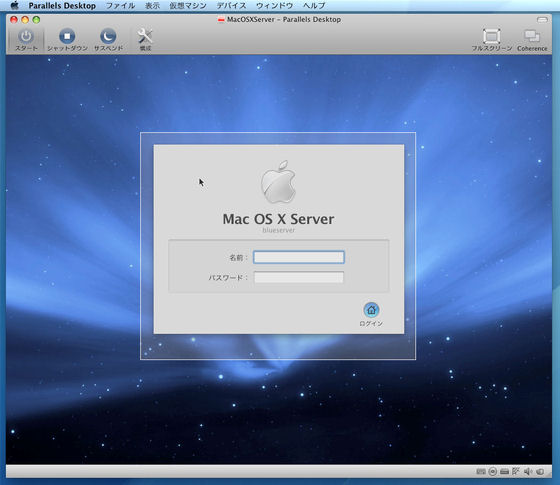
Task: Click the network adapter status icon
Action: [516, 472]
